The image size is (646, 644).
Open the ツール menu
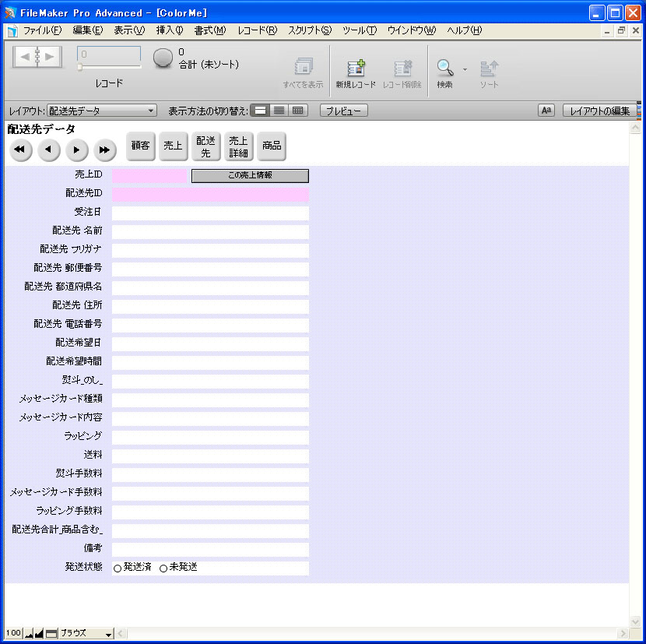360,30
